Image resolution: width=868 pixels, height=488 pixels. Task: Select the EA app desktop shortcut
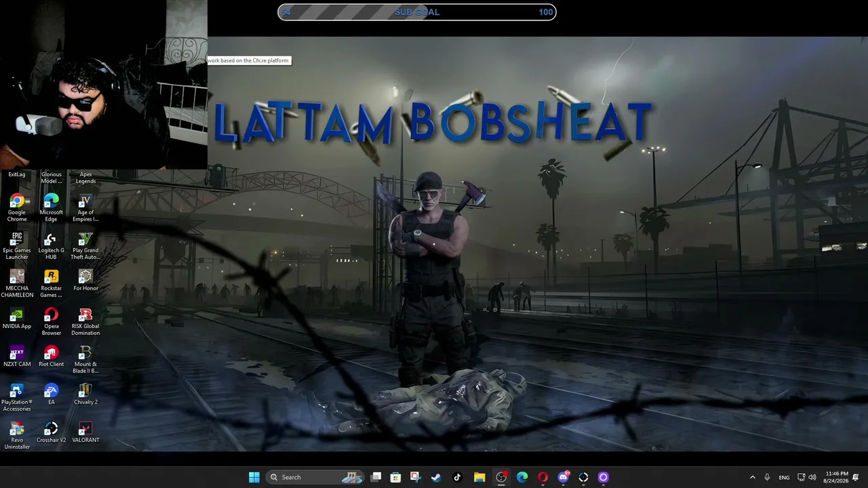point(51,394)
